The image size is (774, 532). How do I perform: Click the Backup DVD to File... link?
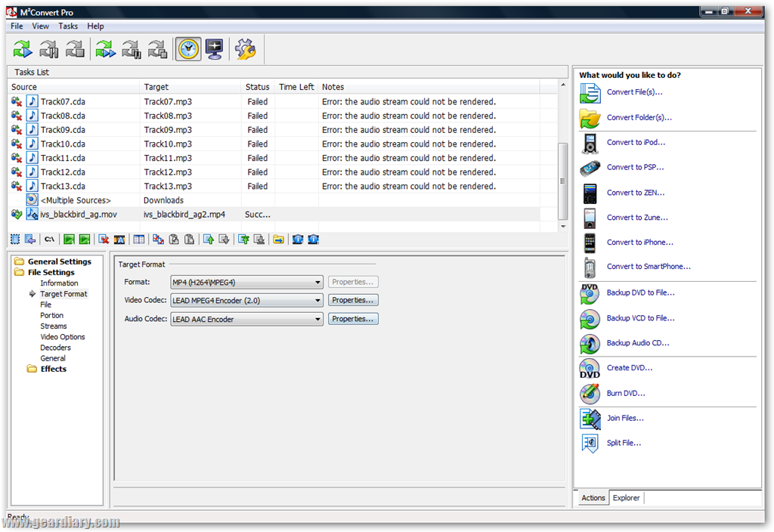point(640,293)
